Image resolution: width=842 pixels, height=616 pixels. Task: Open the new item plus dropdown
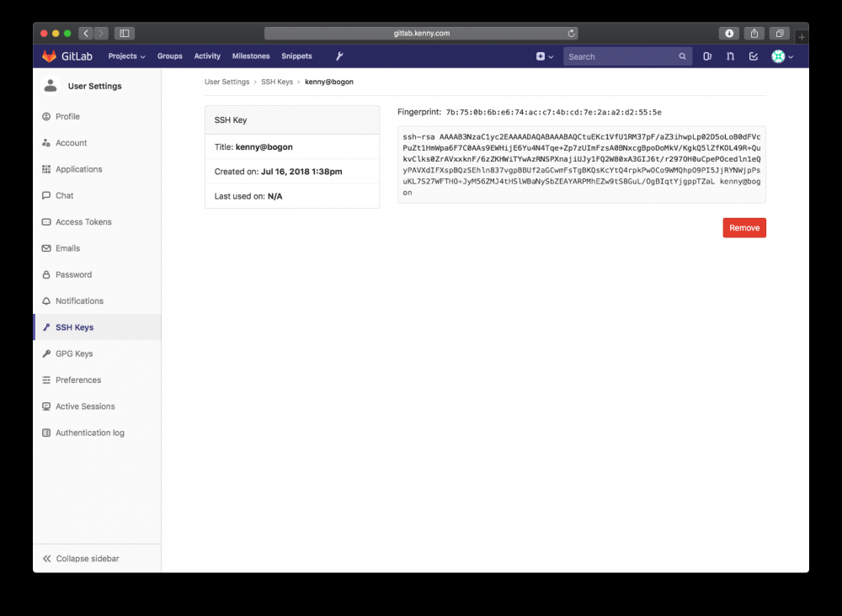[x=545, y=56]
